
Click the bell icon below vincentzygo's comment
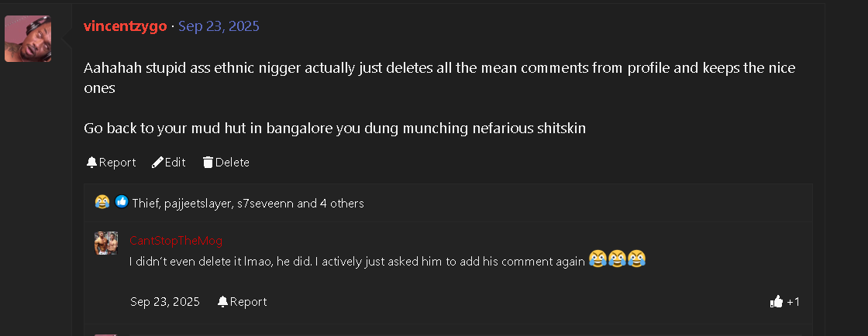(91, 163)
